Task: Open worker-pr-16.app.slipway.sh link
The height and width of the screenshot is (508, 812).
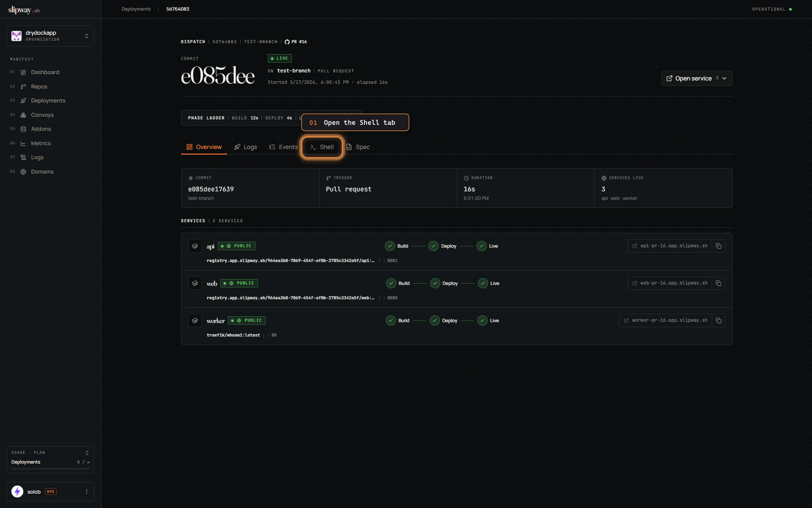Action: coord(666,320)
